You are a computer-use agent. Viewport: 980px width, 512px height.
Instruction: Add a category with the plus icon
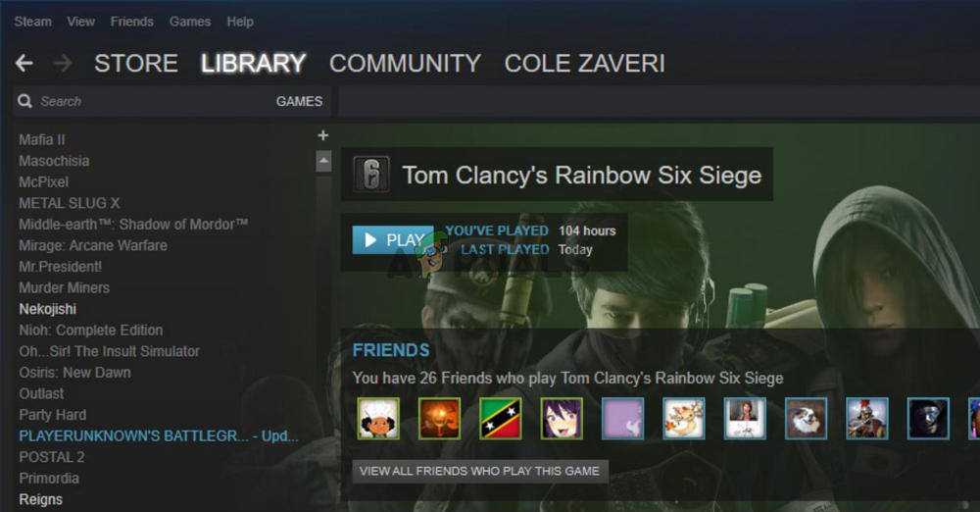323,135
